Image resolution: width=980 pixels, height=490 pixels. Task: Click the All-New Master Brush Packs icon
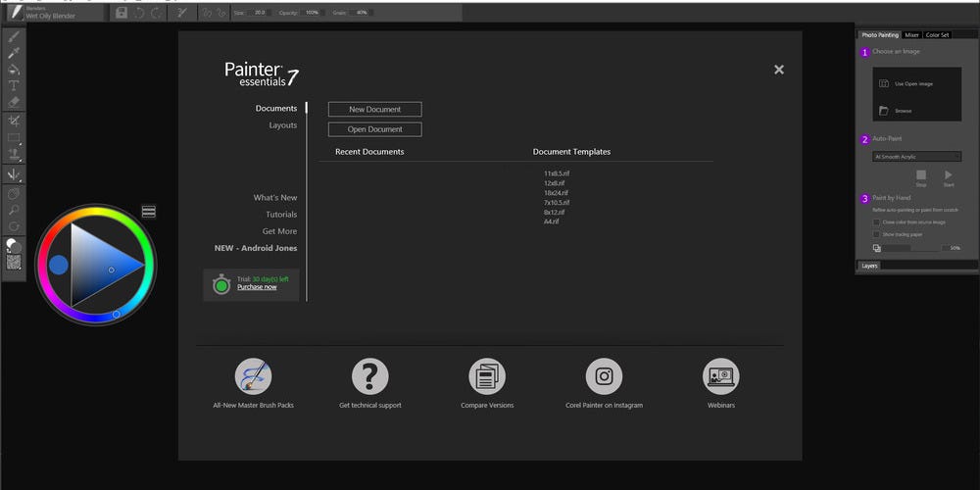(x=253, y=376)
